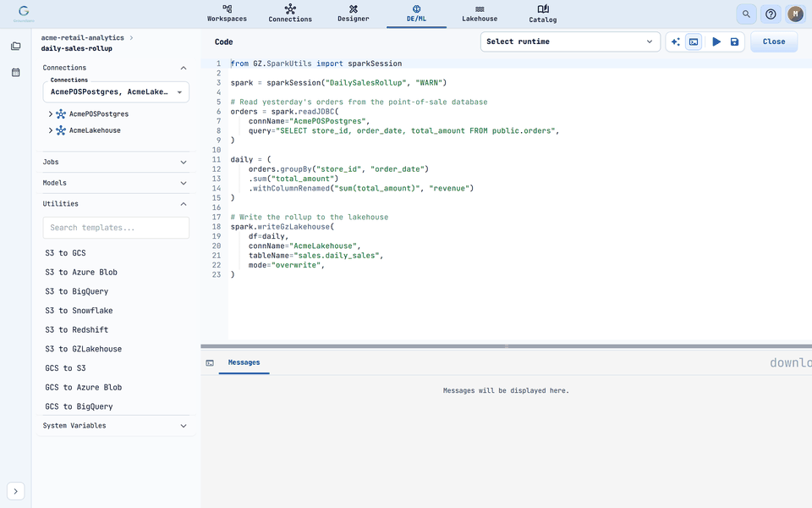812x508 pixels.
Task: Switch to the Messages tab
Action: pyautogui.click(x=244, y=362)
